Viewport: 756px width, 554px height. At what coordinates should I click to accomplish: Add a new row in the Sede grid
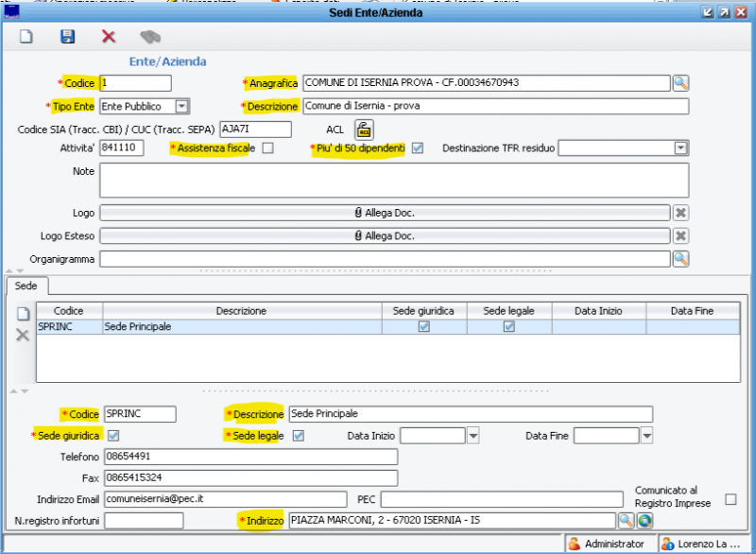point(23,315)
